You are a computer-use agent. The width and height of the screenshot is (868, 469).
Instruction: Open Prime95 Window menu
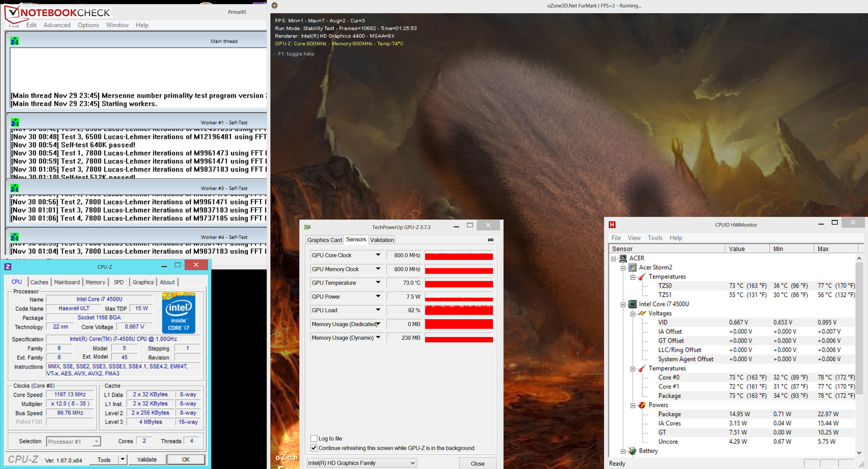(118, 25)
